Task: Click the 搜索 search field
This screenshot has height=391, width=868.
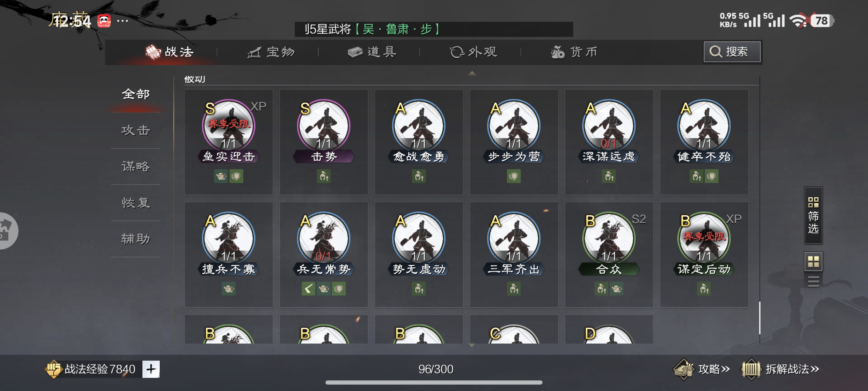Action: pos(732,52)
